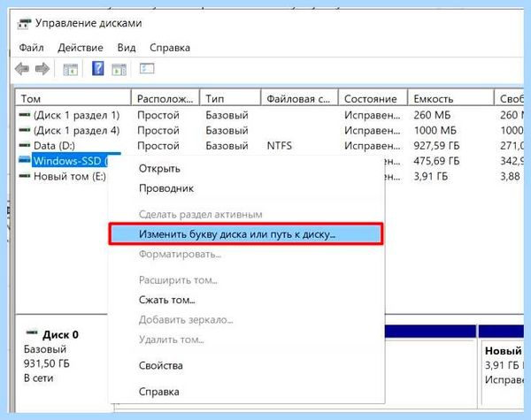Click the disk icon beside Диск 0
Viewport: 531px width, 420px height.
[x=32, y=332]
